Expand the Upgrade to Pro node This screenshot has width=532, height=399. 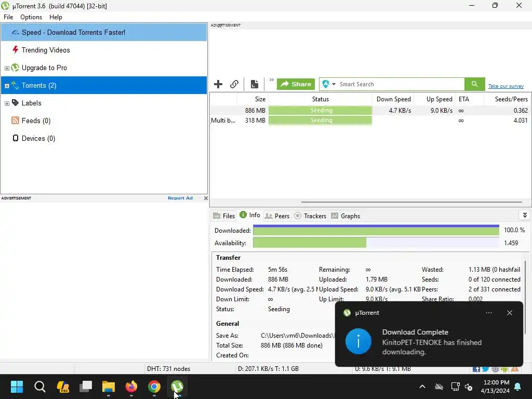click(x=7, y=68)
